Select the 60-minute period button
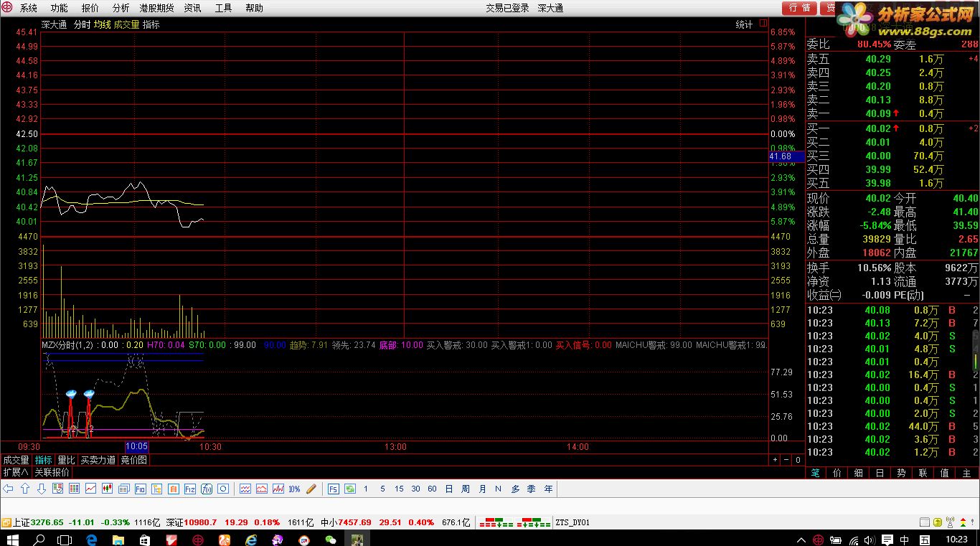This screenshot has width=980, height=546. [x=432, y=489]
